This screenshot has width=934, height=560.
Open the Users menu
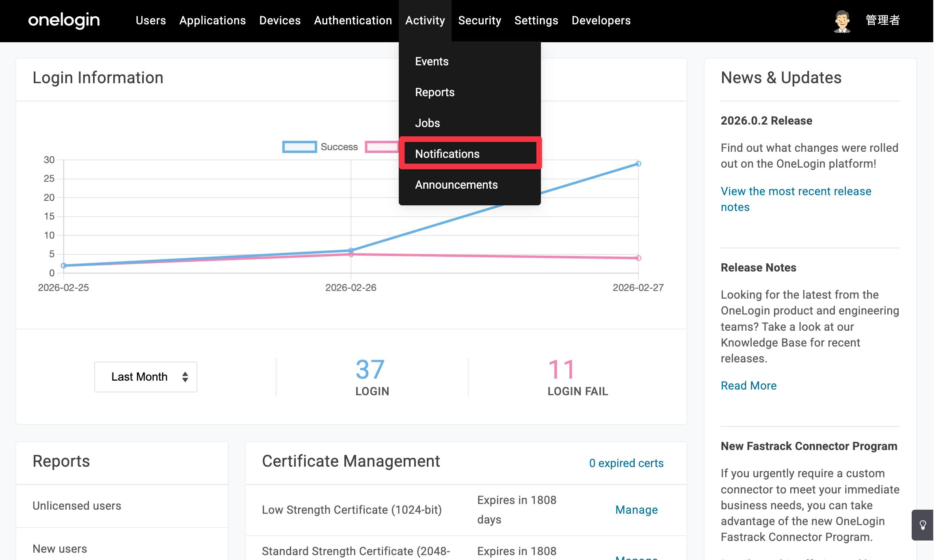pyautogui.click(x=151, y=20)
